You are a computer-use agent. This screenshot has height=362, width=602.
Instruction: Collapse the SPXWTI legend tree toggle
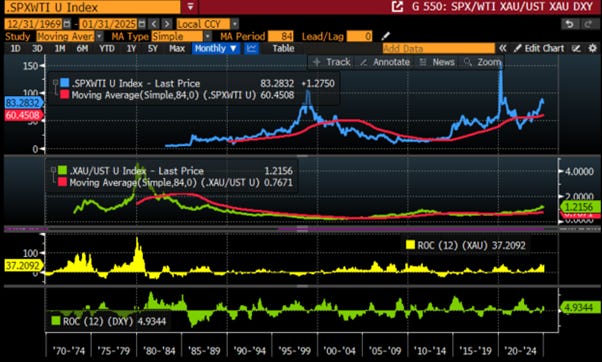click(55, 82)
